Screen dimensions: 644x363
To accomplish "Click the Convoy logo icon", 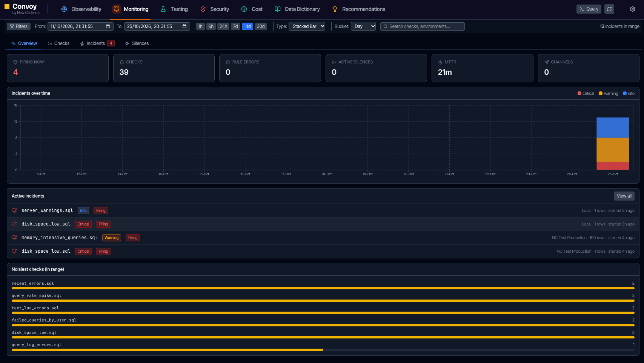I will [x=7, y=6].
